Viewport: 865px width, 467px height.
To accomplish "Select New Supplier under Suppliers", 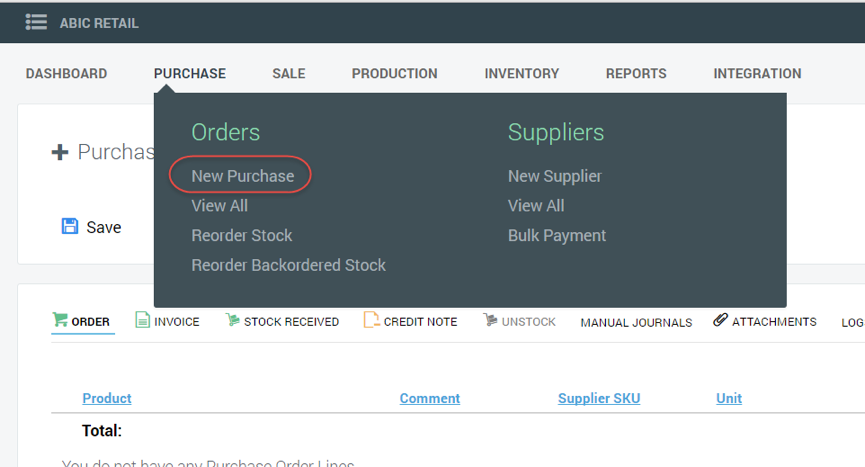I will tap(554, 176).
